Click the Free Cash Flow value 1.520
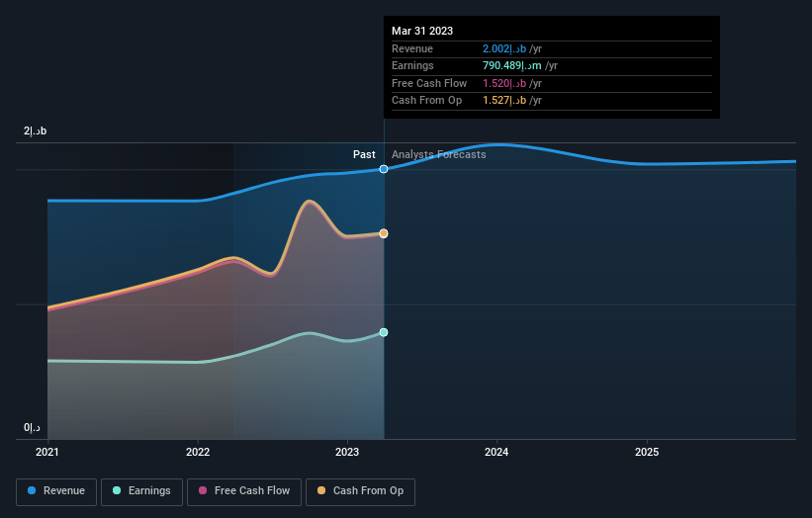812x518 pixels. pyautogui.click(x=504, y=83)
